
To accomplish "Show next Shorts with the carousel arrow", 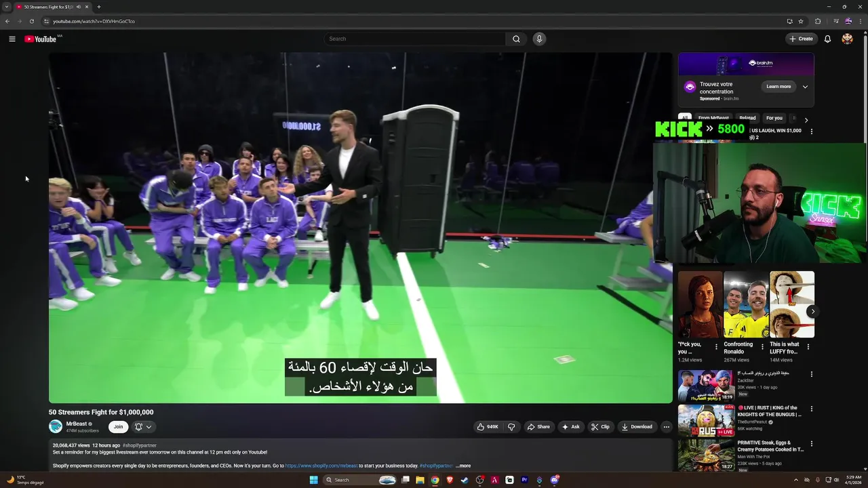I will (x=812, y=312).
